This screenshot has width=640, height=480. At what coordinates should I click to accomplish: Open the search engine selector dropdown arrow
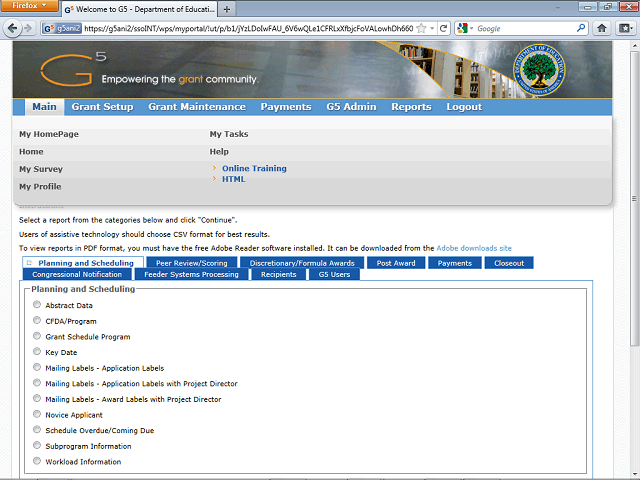click(471, 28)
